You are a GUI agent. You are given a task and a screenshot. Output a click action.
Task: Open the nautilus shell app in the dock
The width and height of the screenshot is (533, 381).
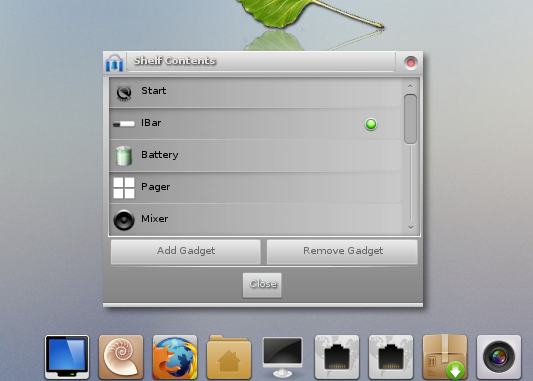coord(121,357)
